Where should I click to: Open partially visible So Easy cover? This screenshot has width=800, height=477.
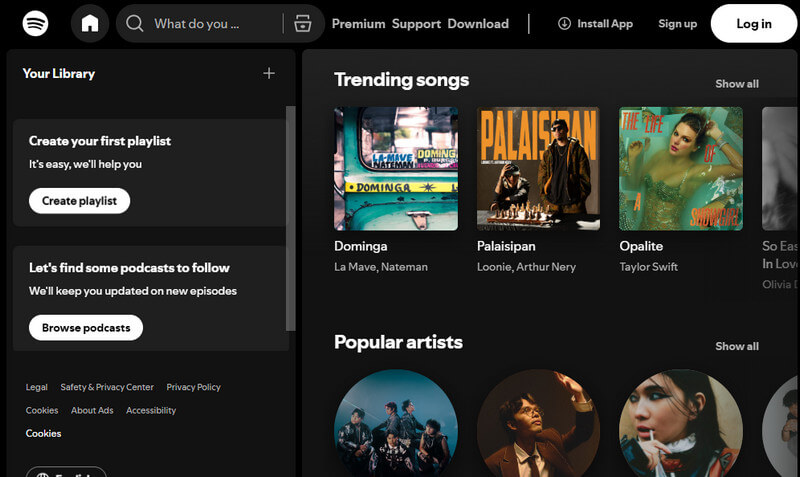point(781,169)
